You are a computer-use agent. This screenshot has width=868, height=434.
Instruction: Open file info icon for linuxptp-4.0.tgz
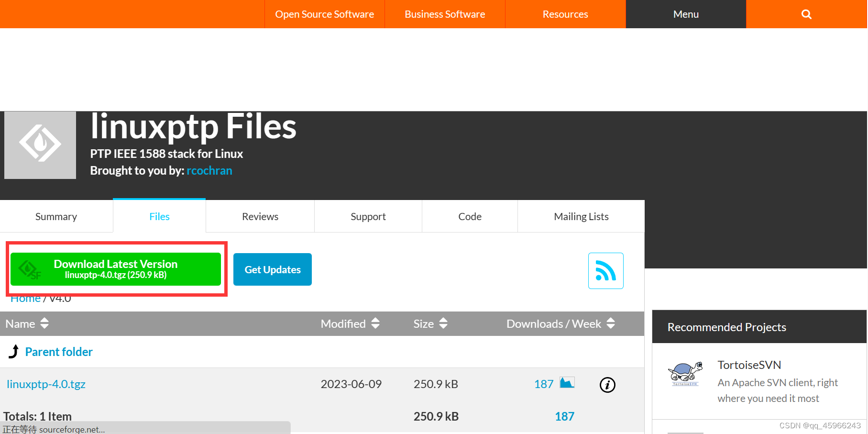(607, 385)
